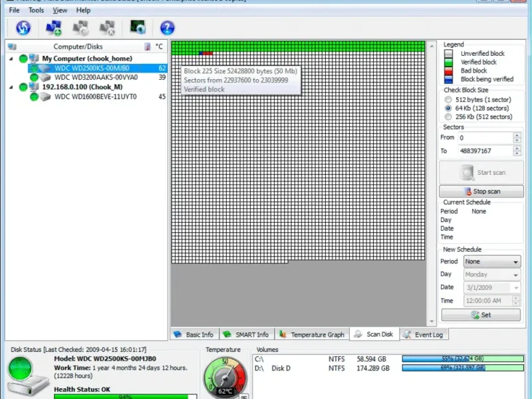The width and height of the screenshot is (532, 399).
Task: Open the Day dropdown showing Monday
Action: (x=492, y=275)
